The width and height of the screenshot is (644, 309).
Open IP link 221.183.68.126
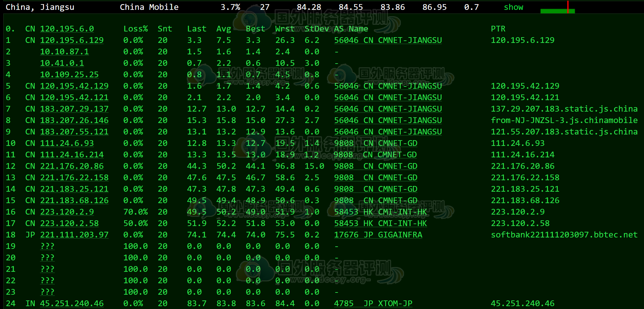[x=74, y=200]
